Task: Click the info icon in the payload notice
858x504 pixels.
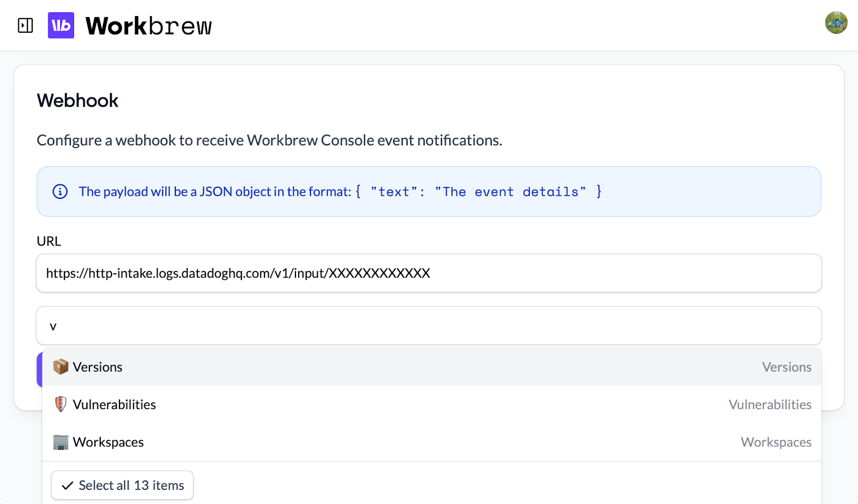Action: [60, 191]
